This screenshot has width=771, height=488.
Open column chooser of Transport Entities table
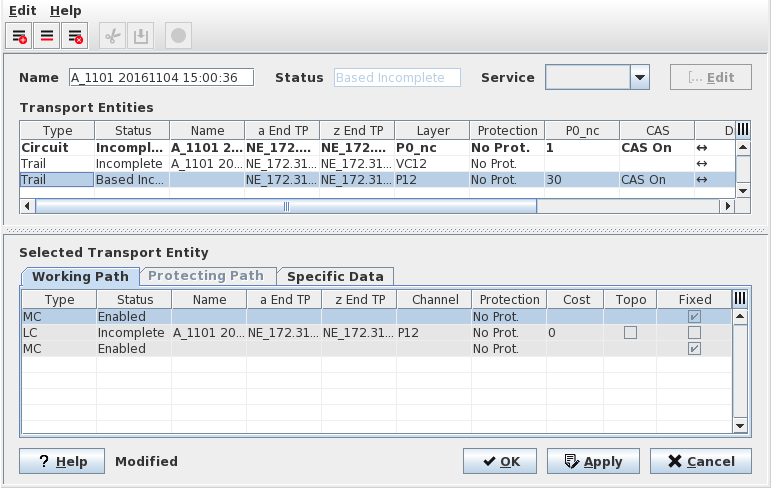tap(742, 130)
